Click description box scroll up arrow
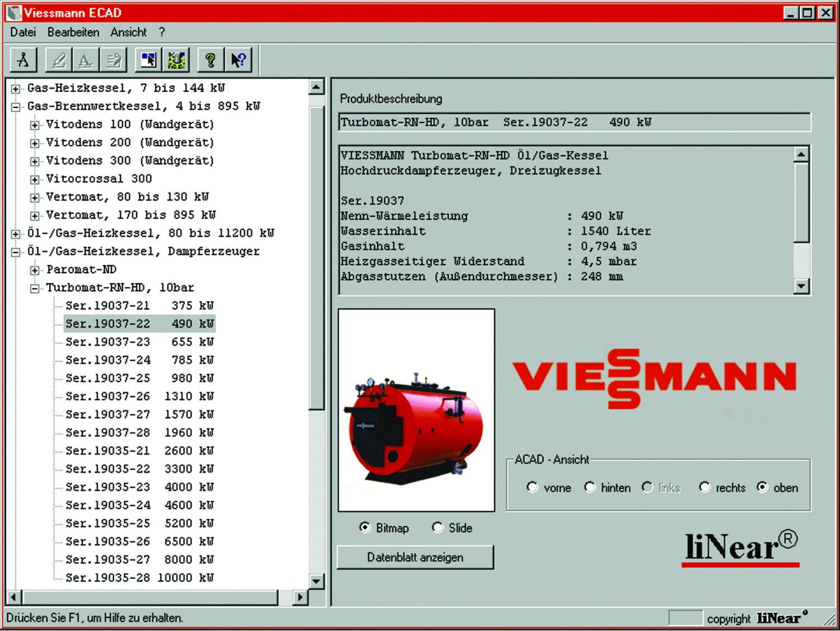840x631 pixels. (x=801, y=154)
